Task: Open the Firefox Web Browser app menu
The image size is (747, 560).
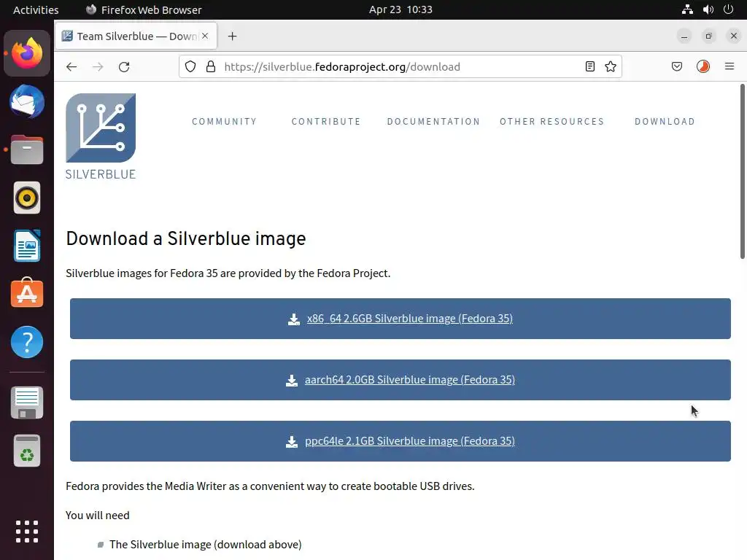Action: pos(144,9)
